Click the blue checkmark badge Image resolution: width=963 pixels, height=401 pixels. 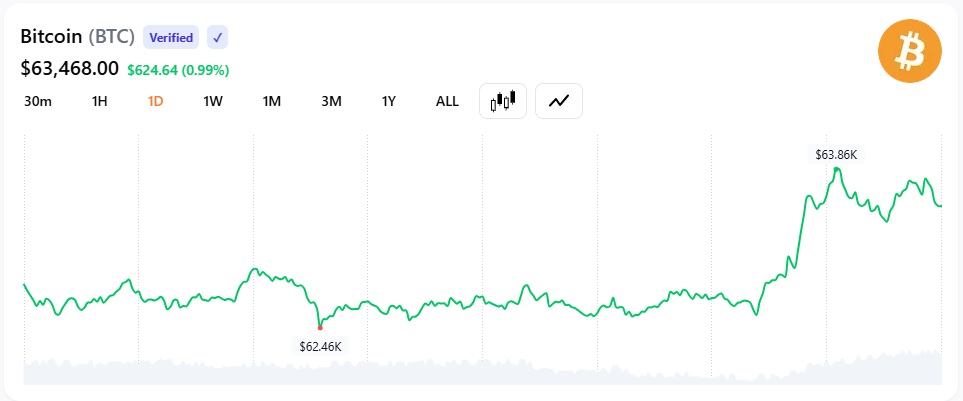[217, 37]
